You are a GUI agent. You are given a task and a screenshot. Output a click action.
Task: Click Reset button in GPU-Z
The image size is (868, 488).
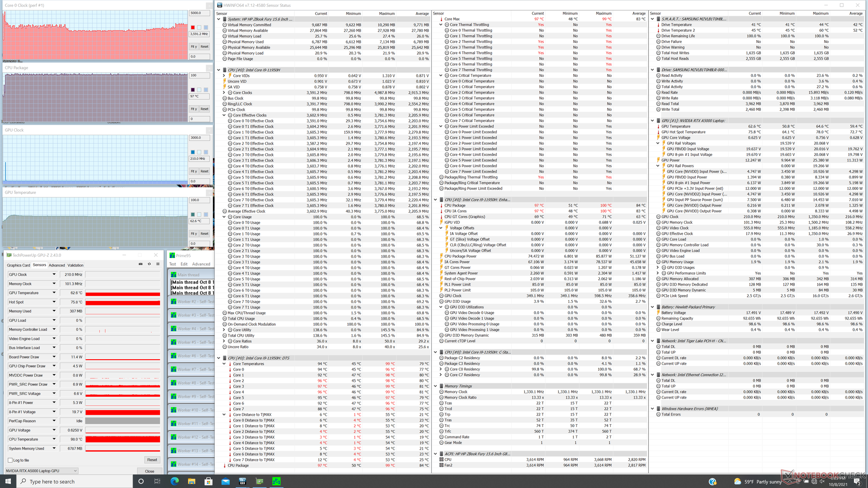tap(152, 460)
